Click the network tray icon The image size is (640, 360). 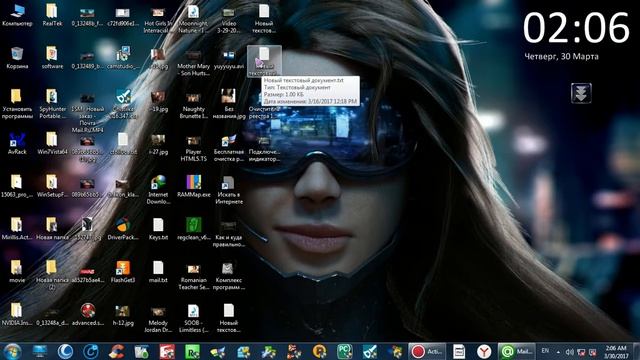pos(581,352)
